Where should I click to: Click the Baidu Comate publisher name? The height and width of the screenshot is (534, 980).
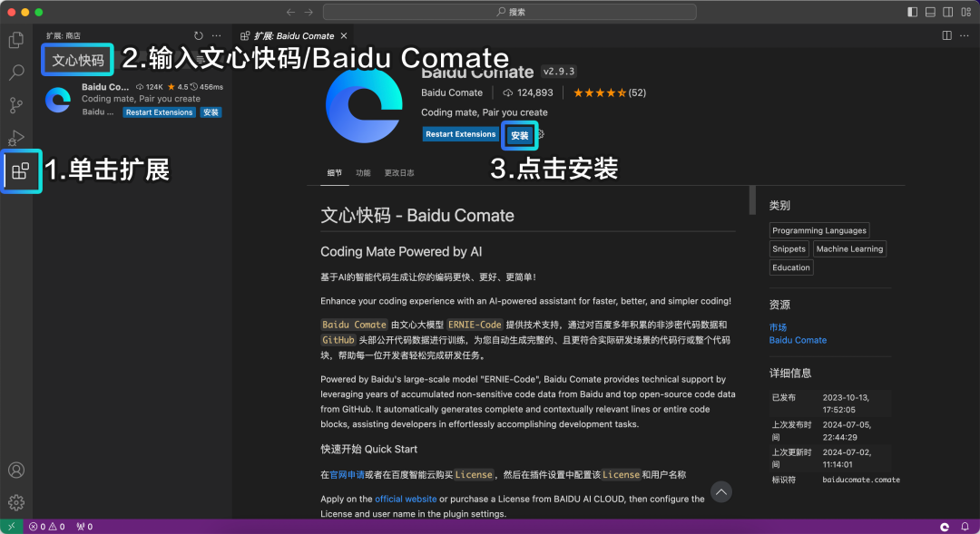pos(452,92)
